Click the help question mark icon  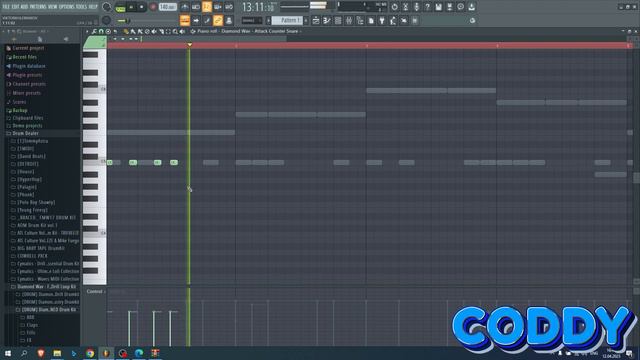tap(427, 7)
